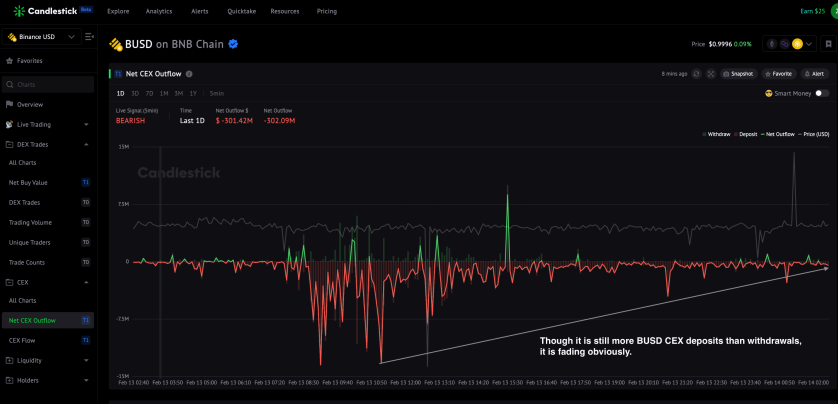
Task: Open the Binance USD token dropdown
Action: (42, 37)
